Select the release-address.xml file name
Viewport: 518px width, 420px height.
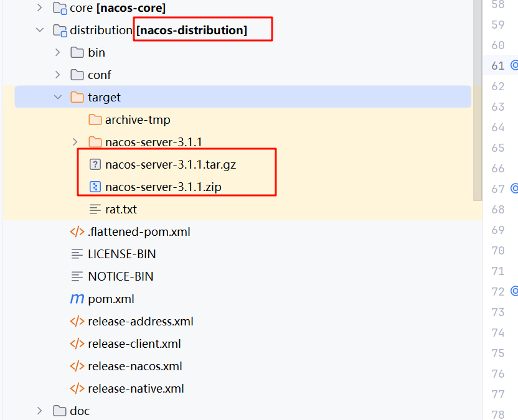[x=141, y=321]
